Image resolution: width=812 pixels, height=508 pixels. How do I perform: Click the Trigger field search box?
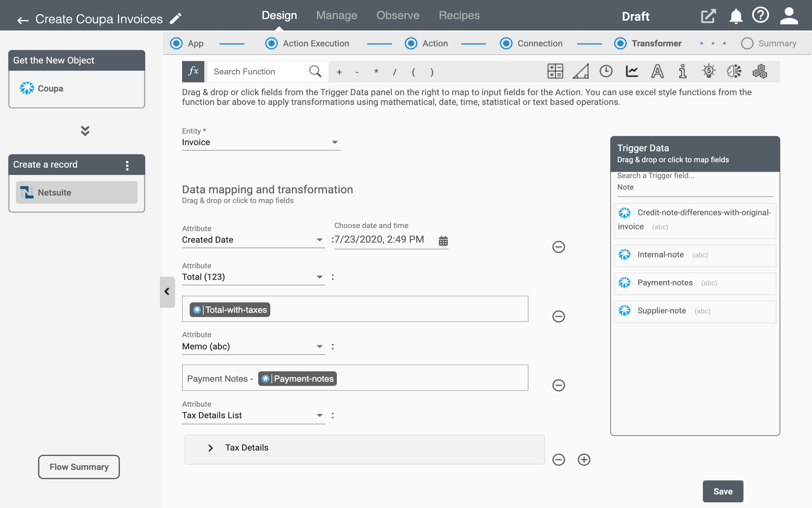[x=695, y=187]
